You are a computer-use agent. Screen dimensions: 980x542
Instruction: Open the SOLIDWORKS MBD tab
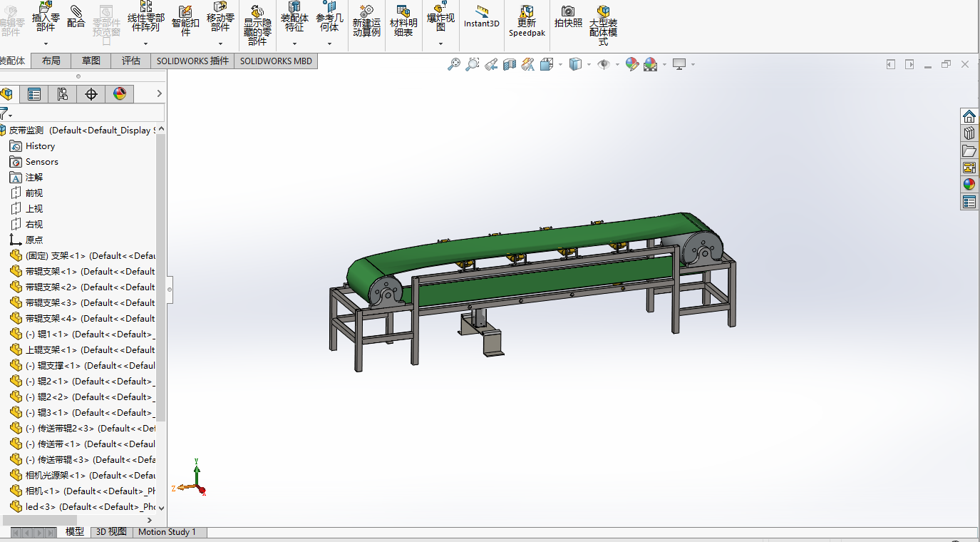[x=276, y=61]
